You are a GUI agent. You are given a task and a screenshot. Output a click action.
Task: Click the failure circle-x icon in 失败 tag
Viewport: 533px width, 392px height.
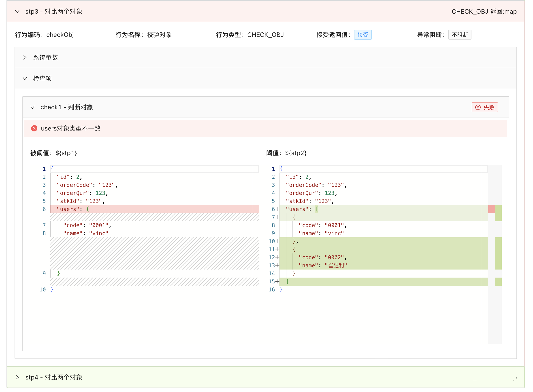[478, 107]
